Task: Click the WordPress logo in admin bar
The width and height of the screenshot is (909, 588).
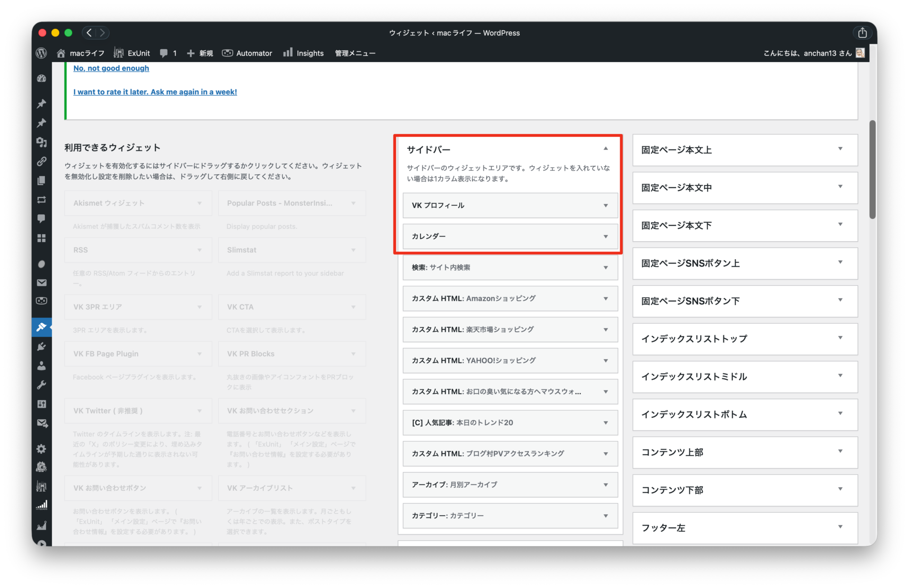Action: coord(42,53)
